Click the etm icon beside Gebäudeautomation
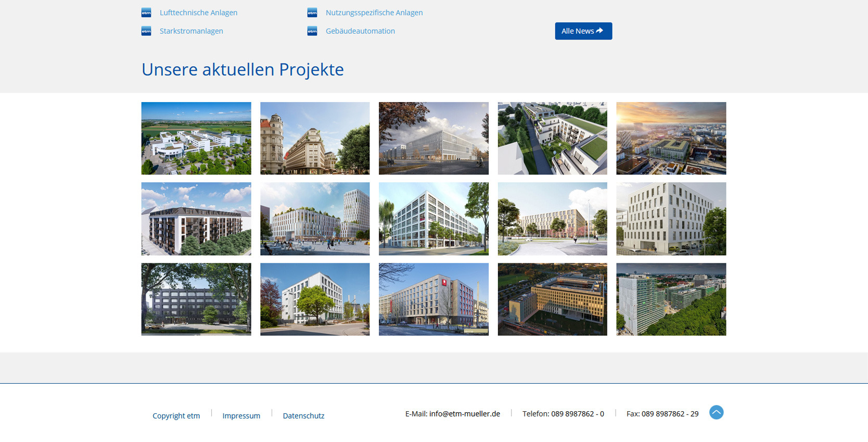Screen dimensions: 868x442 click(312, 31)
